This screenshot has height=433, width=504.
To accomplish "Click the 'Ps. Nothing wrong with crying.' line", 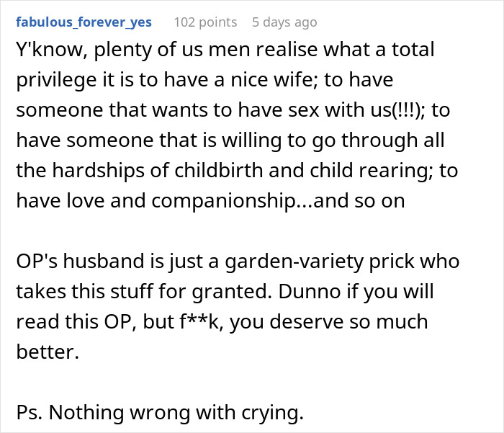I will click(160, 411).
